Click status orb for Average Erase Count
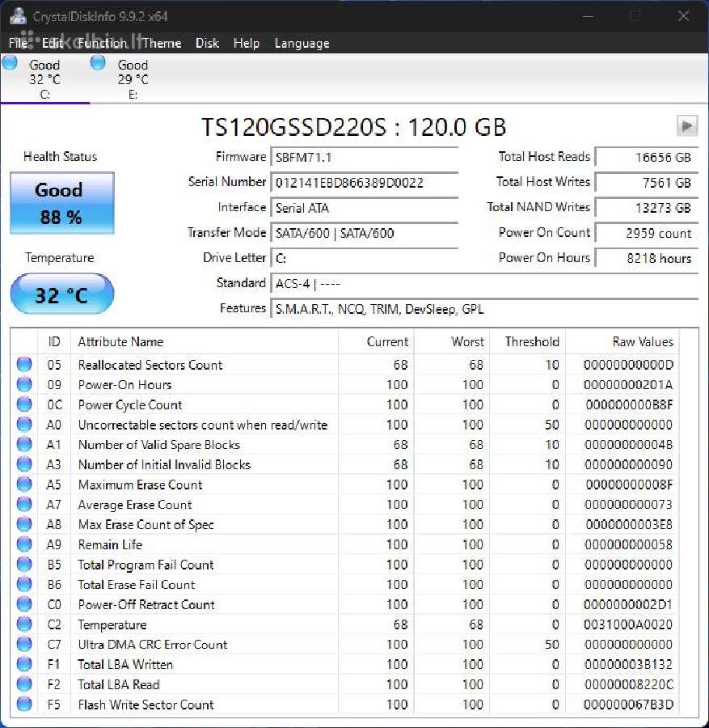Viewport: 709px width, 728px height. (24, 504)
